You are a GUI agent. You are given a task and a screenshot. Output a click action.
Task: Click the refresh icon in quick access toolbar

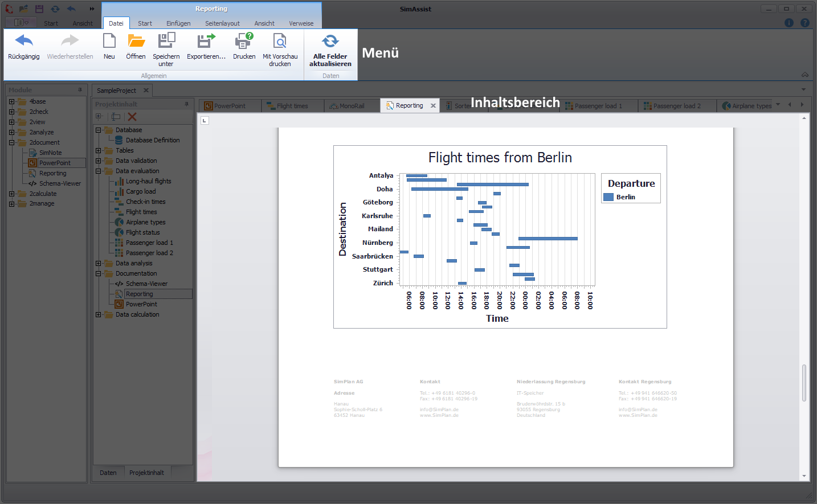point(55,9)
